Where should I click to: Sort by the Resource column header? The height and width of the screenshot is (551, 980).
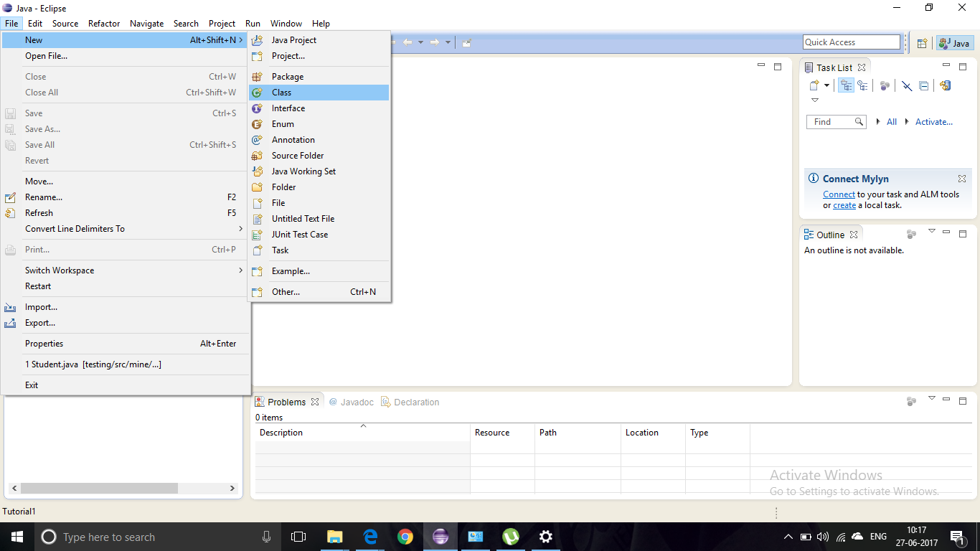click(502, 433)
